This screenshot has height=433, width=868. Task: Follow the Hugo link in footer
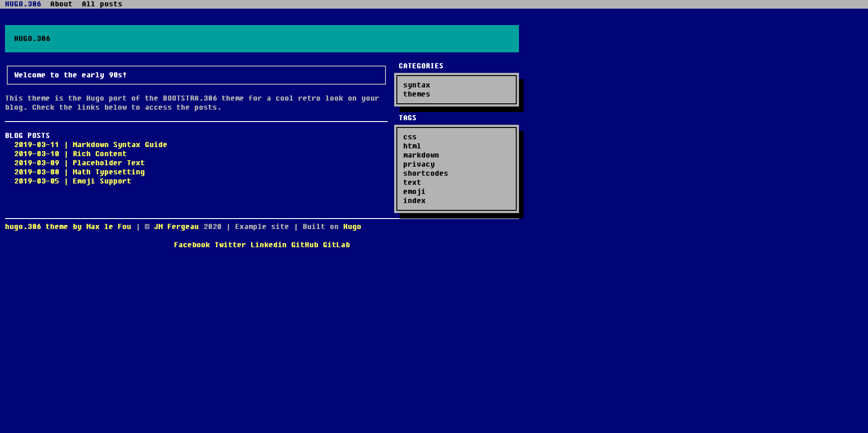[352, 227]
